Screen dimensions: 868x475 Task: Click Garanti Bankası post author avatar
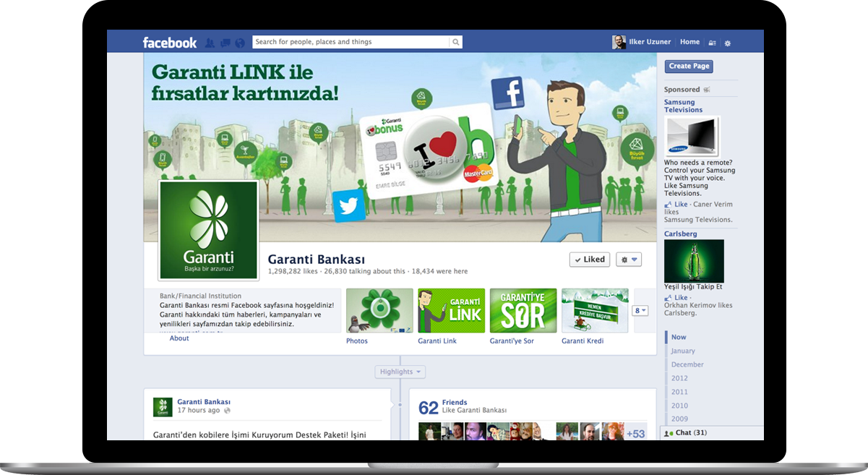[163, 407]
